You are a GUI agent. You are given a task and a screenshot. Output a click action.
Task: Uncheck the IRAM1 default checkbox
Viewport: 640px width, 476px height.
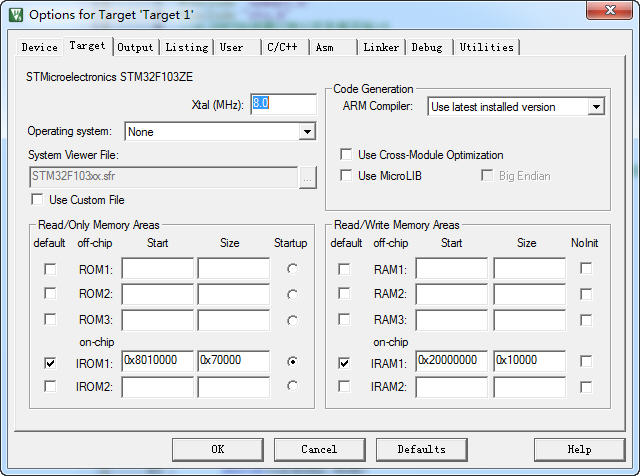pos(344,363)
